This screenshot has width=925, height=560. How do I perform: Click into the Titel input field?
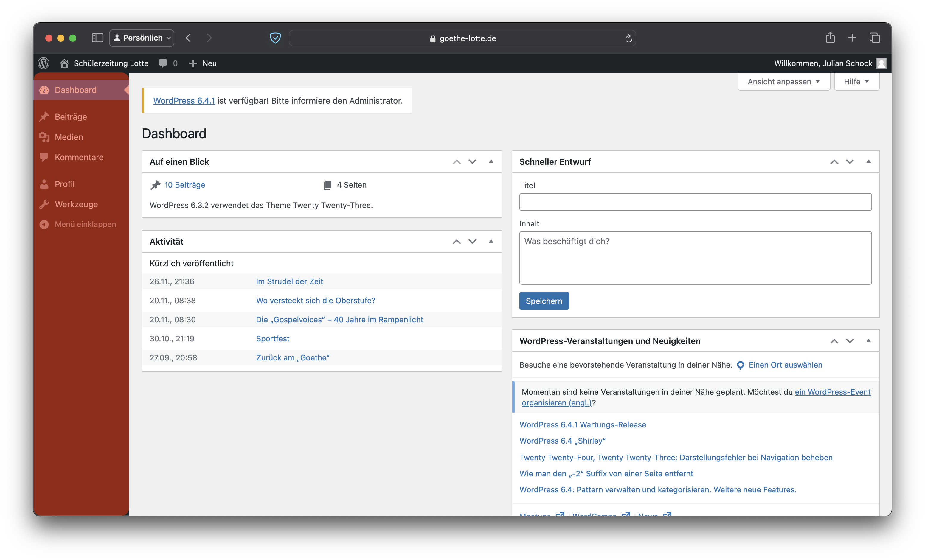695,202
